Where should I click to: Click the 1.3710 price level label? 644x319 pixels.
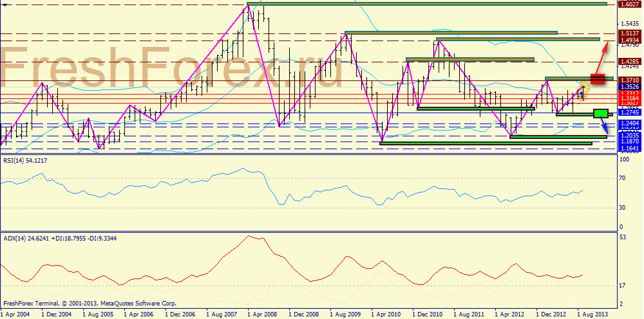click(629, 78)
